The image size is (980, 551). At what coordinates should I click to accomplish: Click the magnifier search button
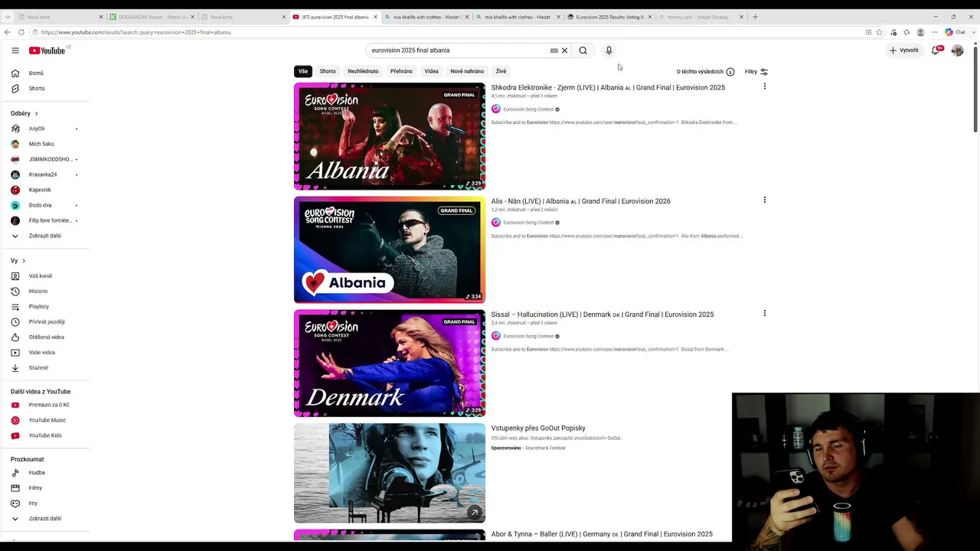[x=583, y=51]
